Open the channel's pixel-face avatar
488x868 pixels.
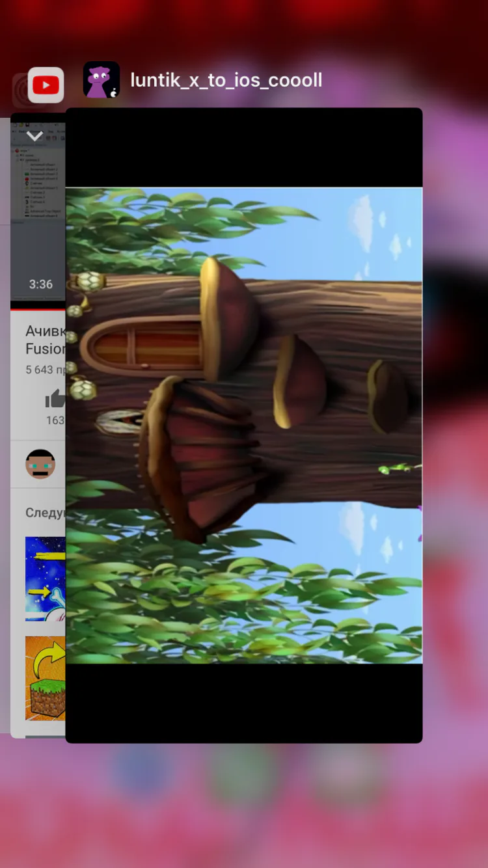pos(40,465)
